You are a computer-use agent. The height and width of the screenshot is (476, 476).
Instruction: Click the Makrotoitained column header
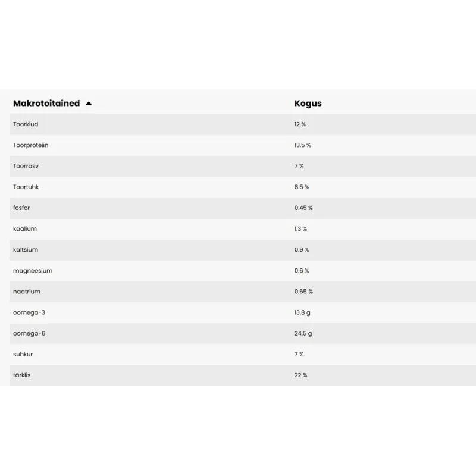[46, 104]
